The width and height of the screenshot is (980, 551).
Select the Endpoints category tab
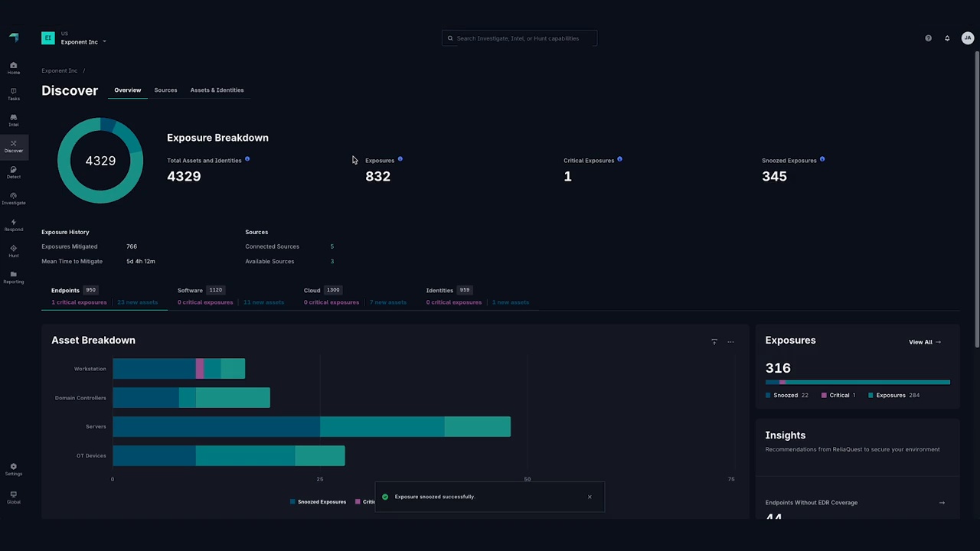click(104, 296)
